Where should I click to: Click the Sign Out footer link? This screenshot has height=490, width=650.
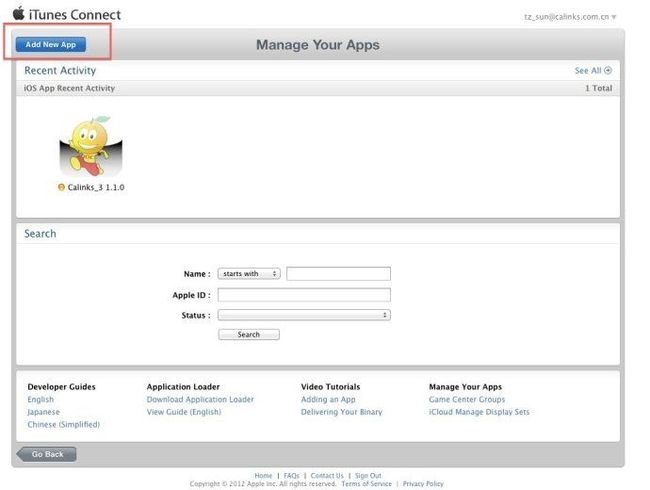pyautogui.click(x=368, y=475)
